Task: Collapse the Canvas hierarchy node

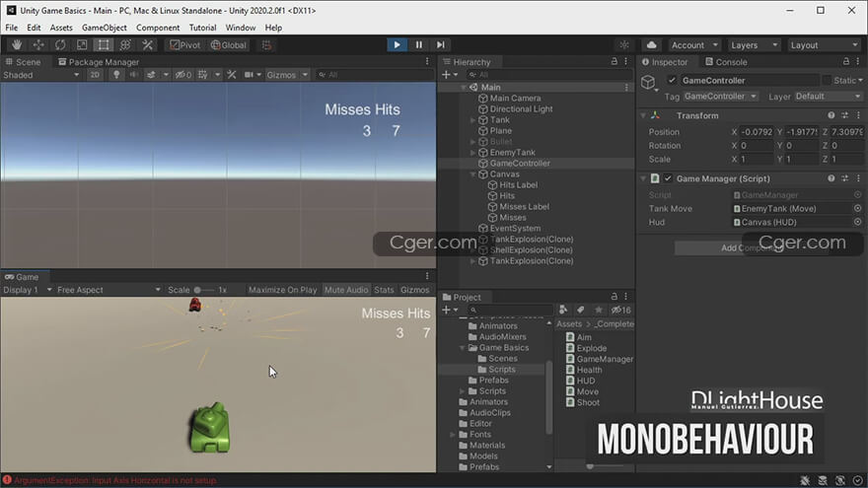Action: [x=473, y=174]
